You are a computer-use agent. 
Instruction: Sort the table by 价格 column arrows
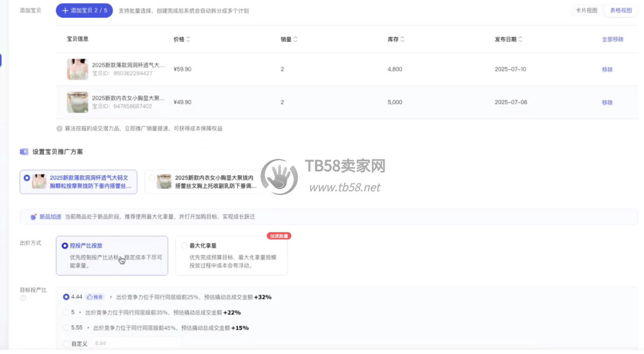[x=188, y=39]
